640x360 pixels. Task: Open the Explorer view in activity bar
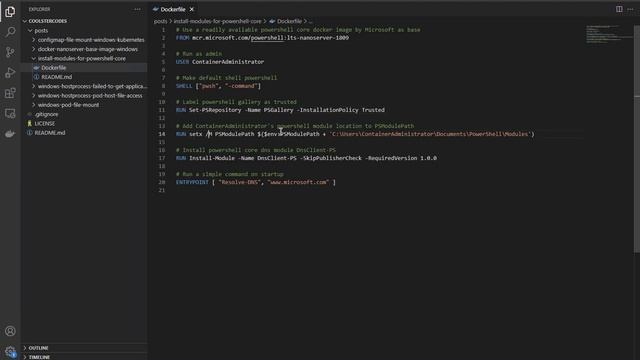[x=10, y=11]
